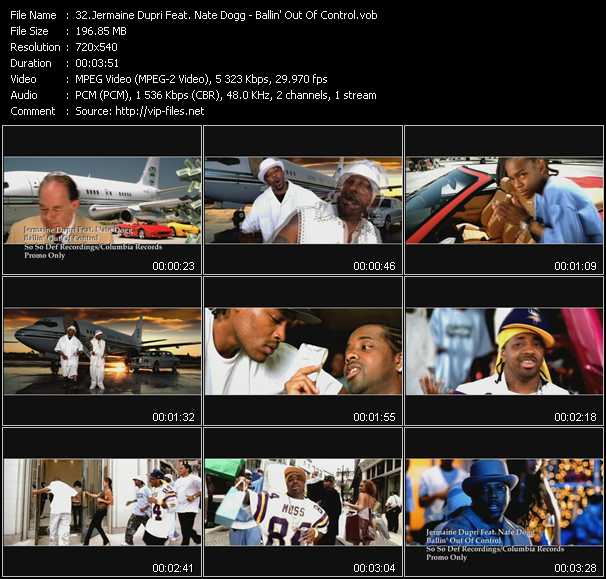
Task: Open the thumbnail at 00:00:23
Action: [102, 200]
